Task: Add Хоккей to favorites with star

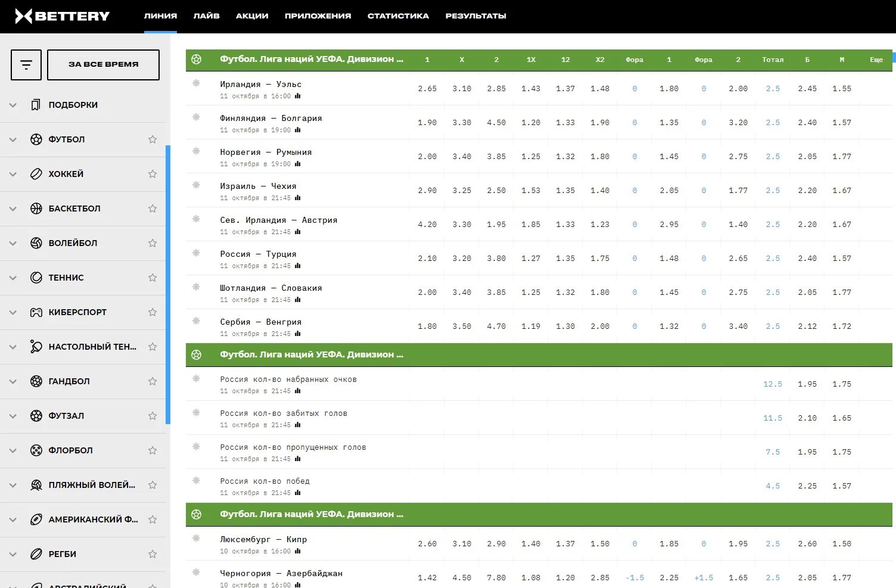Action: (x=153, y=174)
